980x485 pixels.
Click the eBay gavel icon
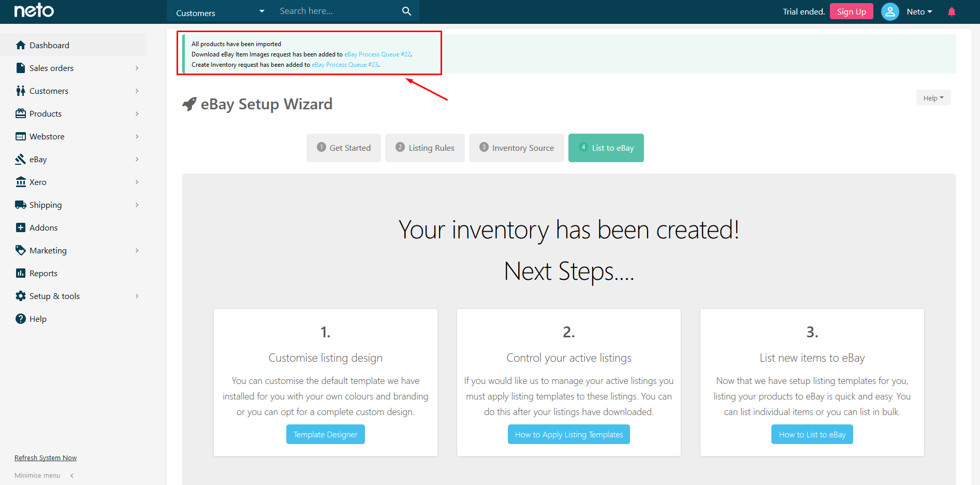[21, 159]
